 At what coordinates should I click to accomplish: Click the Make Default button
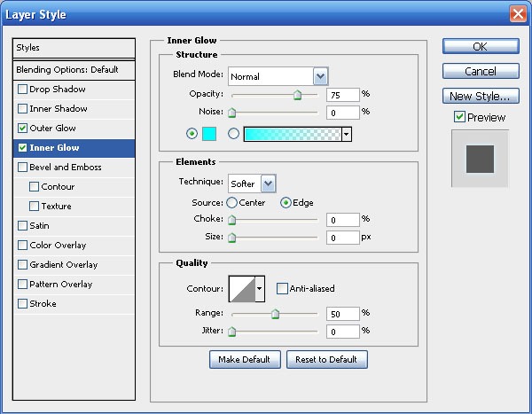245,359
